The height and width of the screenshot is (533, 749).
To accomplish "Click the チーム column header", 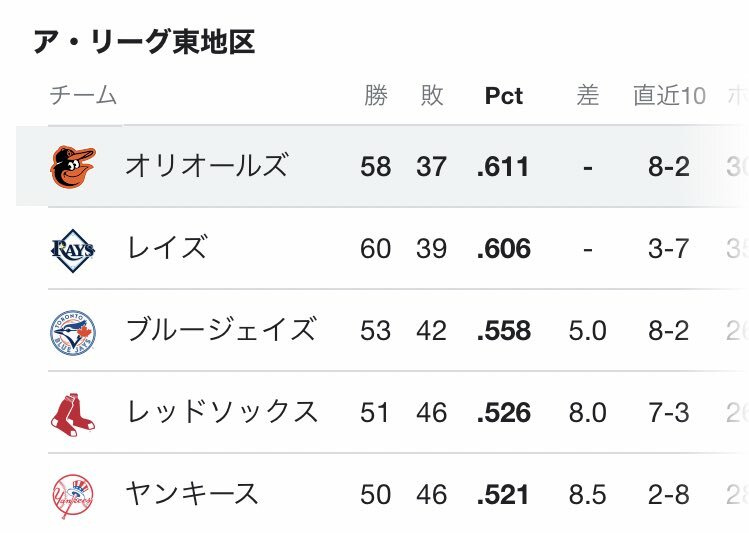I will pos(83,95).
